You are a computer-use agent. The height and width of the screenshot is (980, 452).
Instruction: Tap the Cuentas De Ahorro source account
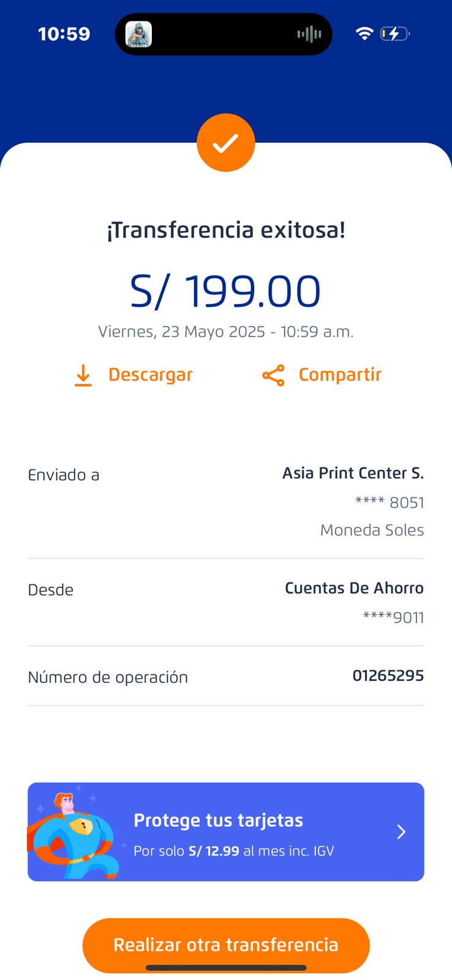tap(354, 588)
